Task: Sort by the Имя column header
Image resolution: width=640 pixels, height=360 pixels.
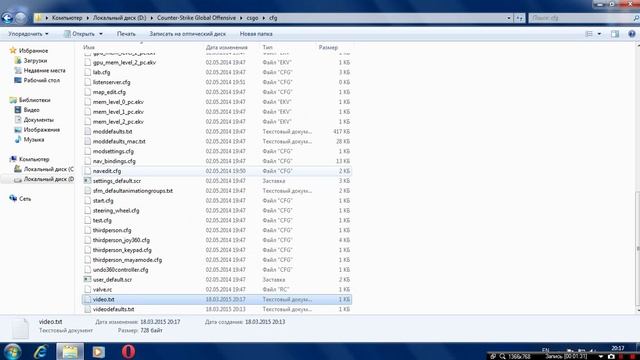Action: click(89, 47)
